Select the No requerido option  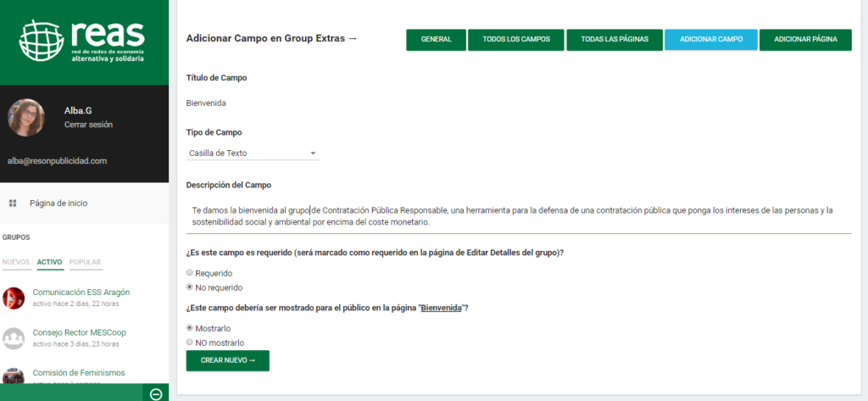click(190, 287)
